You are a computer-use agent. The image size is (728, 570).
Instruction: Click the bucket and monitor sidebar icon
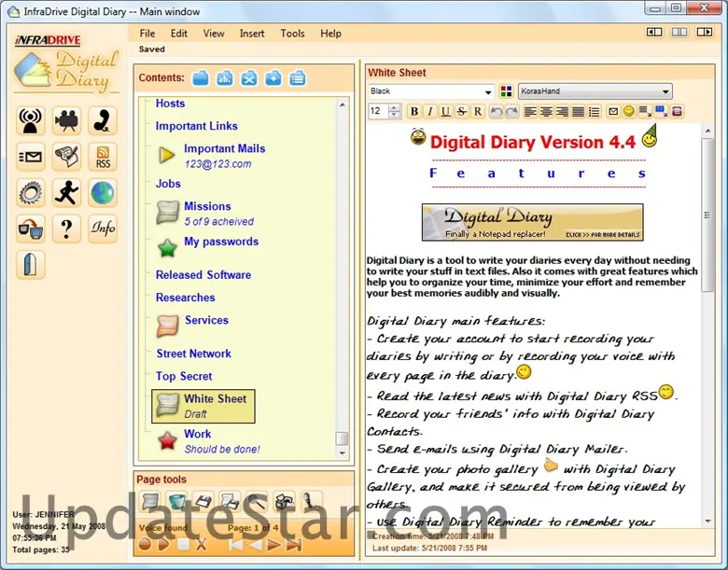click(x=31, y=229)
